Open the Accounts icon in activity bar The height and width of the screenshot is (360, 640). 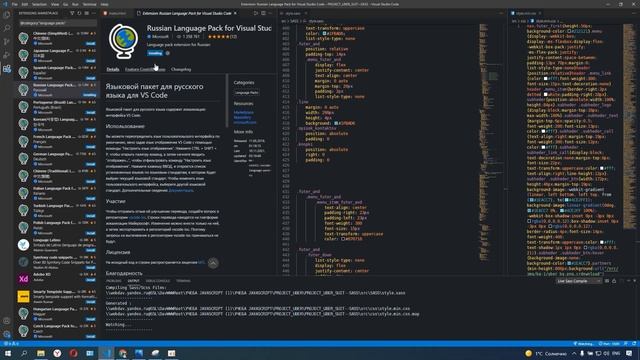pyautogui.click(x=7, y=321)
